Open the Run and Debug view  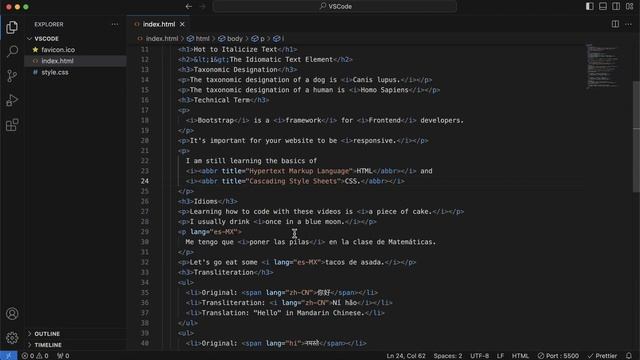(x=12, y=100)
